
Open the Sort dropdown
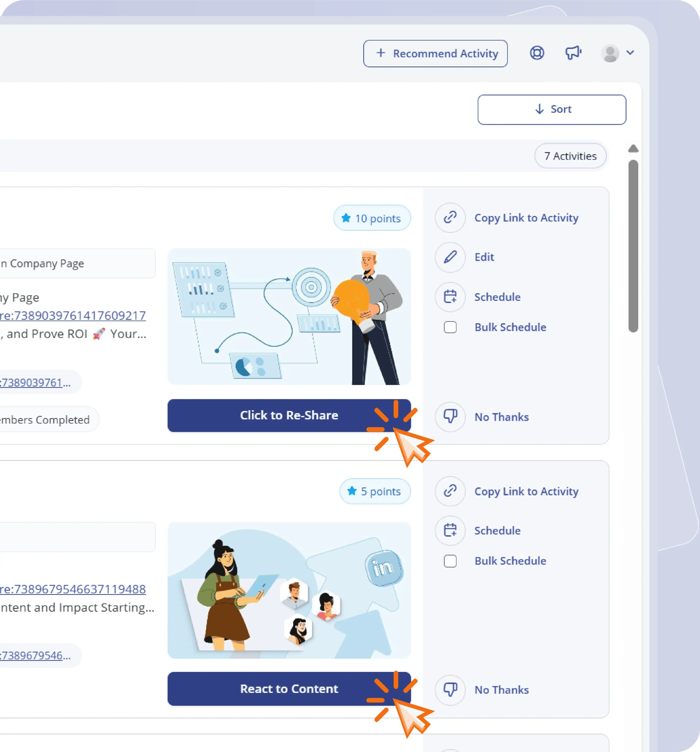552,109
